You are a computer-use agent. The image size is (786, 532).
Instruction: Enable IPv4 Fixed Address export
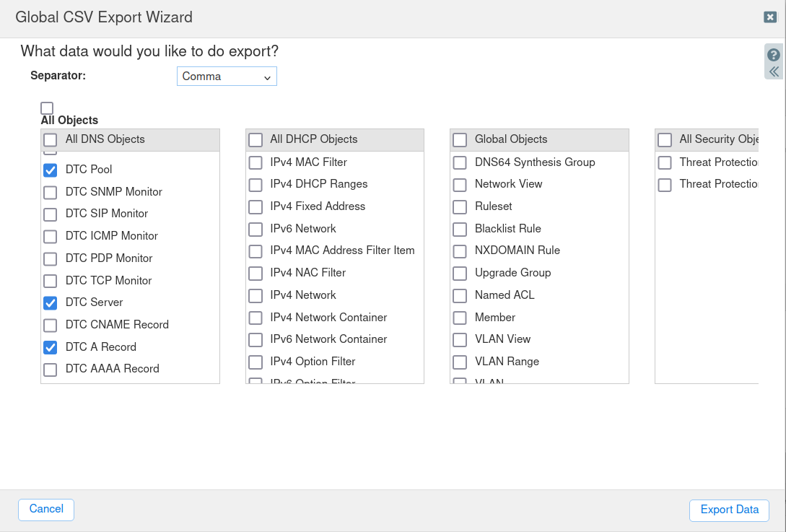[x=256, y=207]
